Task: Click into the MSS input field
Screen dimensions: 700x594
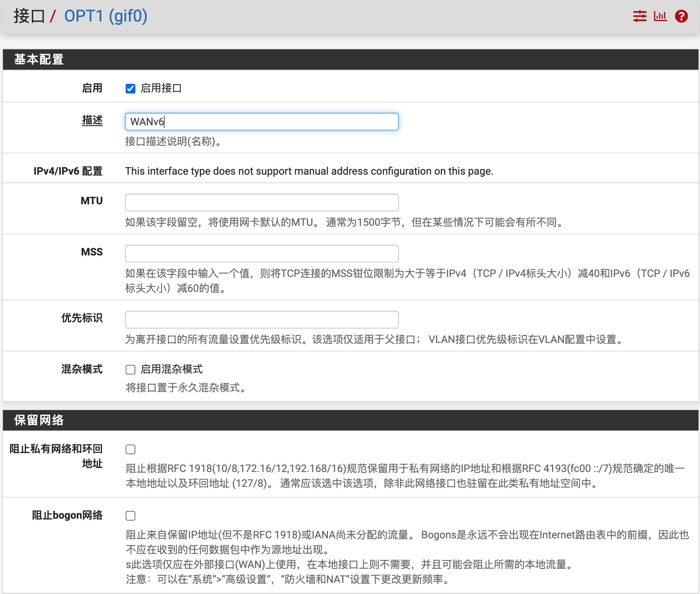Action: [x=262, y=254]
